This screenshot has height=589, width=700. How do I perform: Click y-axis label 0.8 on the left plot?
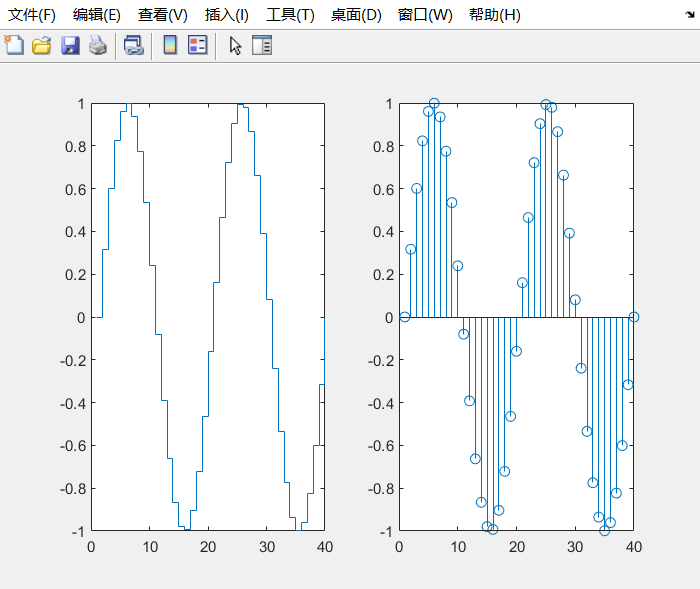click(x=75, y=146)
